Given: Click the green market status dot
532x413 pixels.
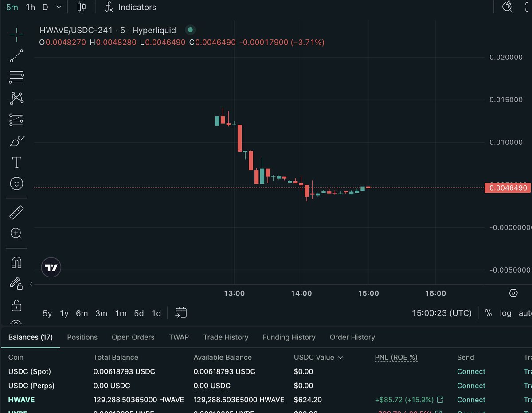Looking at the screenshot, I should tap(190, 30).
